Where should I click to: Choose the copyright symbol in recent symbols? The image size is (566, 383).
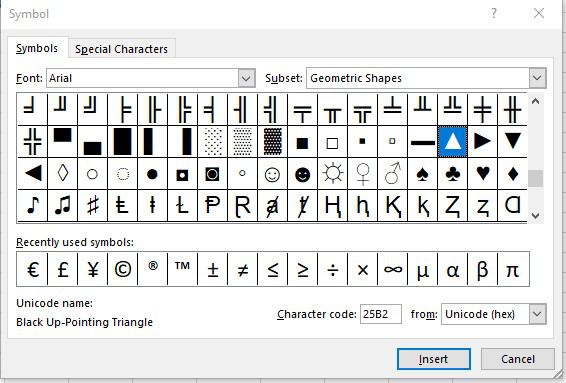(122, 269)
